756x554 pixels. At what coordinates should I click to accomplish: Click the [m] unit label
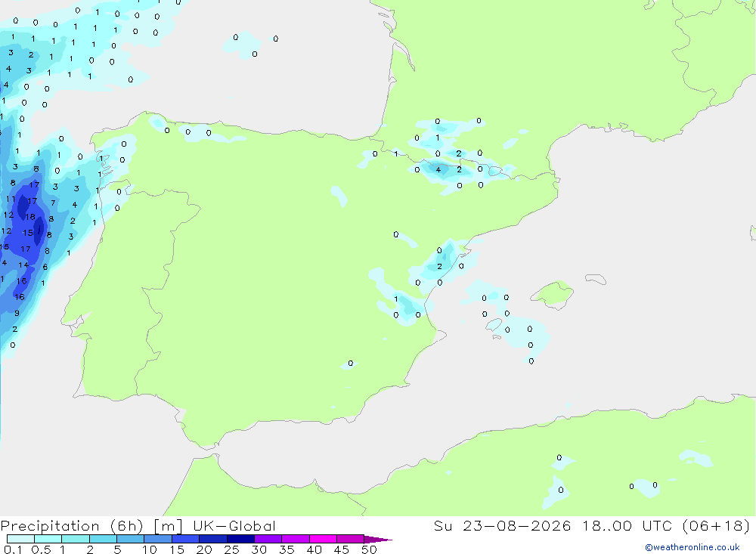pyautogui.click(x=168, y=526)
